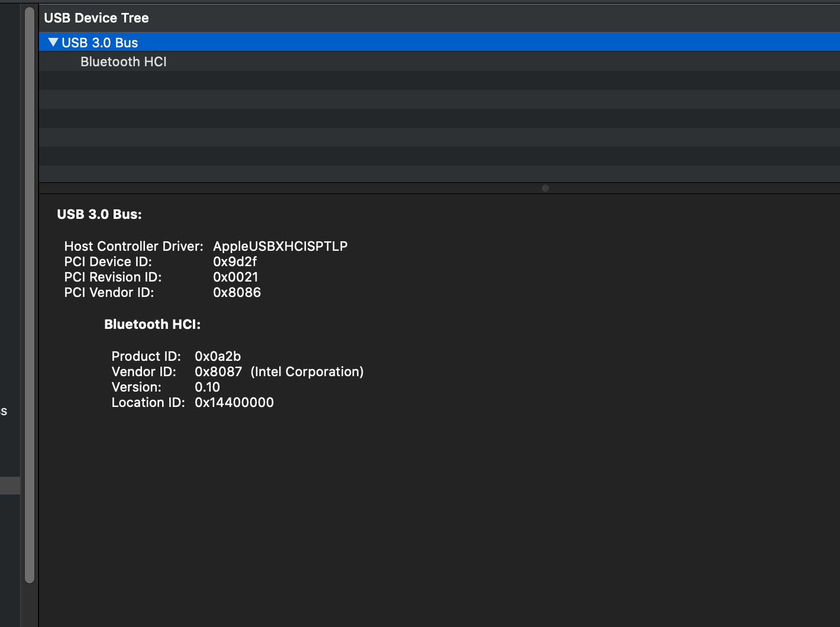Select the Version value 0.10
The height and width of the screenshot is (627, 840).
pyautogui.click(x=208, y=387)
